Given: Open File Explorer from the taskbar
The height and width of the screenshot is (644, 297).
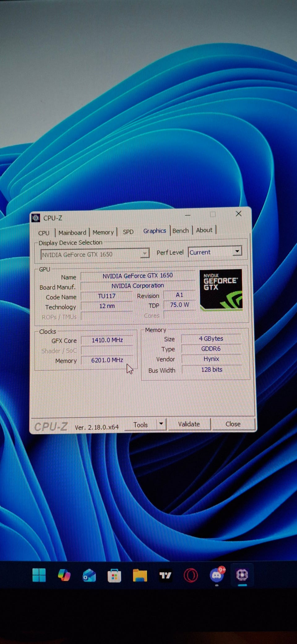Looking at the screenshot, I should pyautogui.click(x=140, y=576).
